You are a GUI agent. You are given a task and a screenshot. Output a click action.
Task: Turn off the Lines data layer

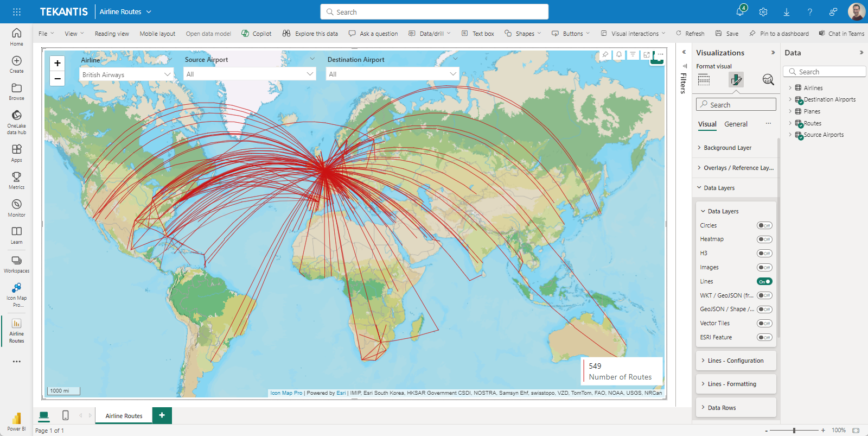pos(764,281)
